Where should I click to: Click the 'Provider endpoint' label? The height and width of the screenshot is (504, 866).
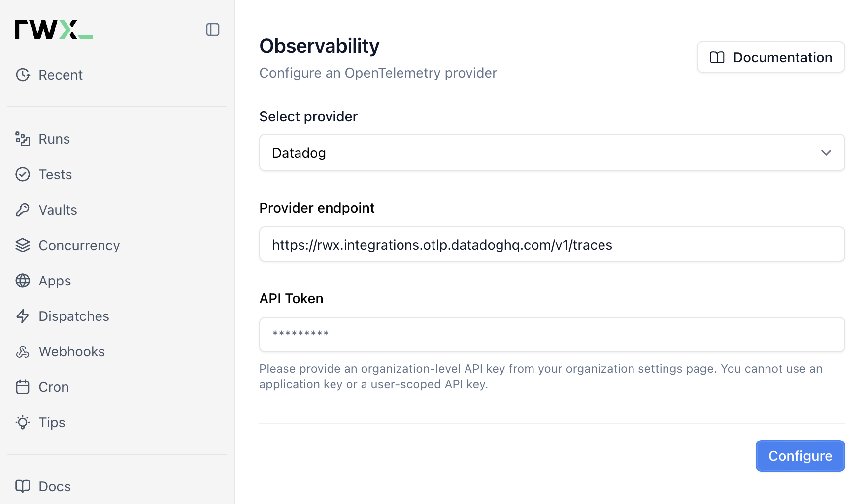click(x=317, y=208)
